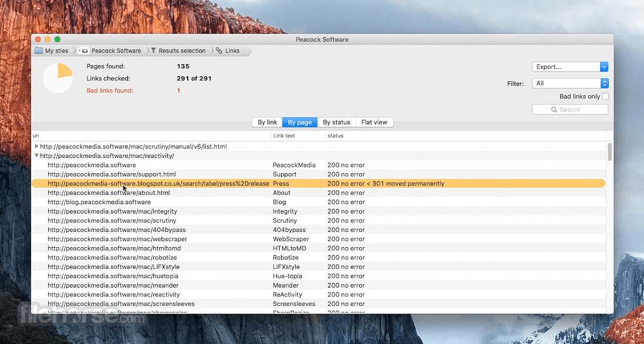Click the links pie chart
The width and height of the screenshot is (644, 344).
(x=58, y=78)
